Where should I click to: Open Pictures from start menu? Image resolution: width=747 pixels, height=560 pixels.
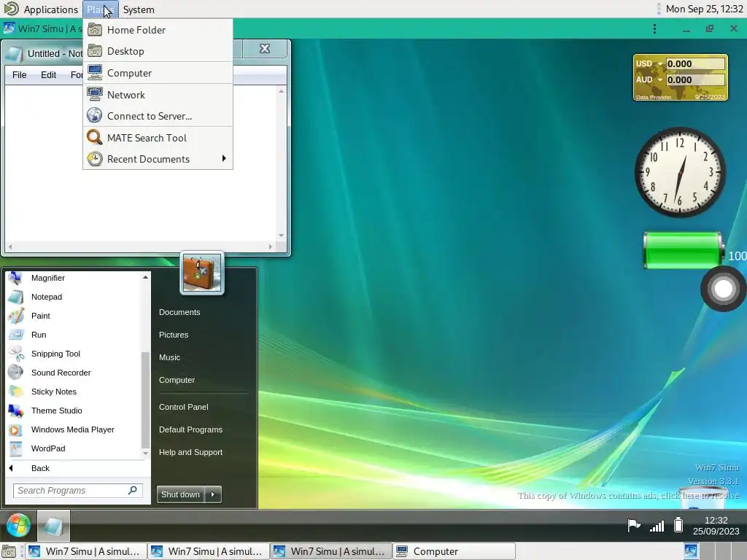(174, 335)
